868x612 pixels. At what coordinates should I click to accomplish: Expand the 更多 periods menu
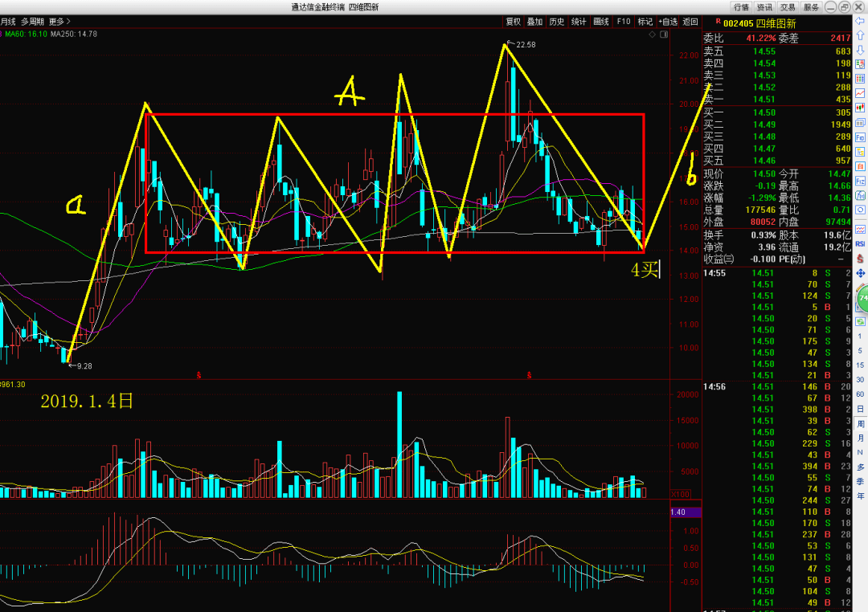click(59, 22)
